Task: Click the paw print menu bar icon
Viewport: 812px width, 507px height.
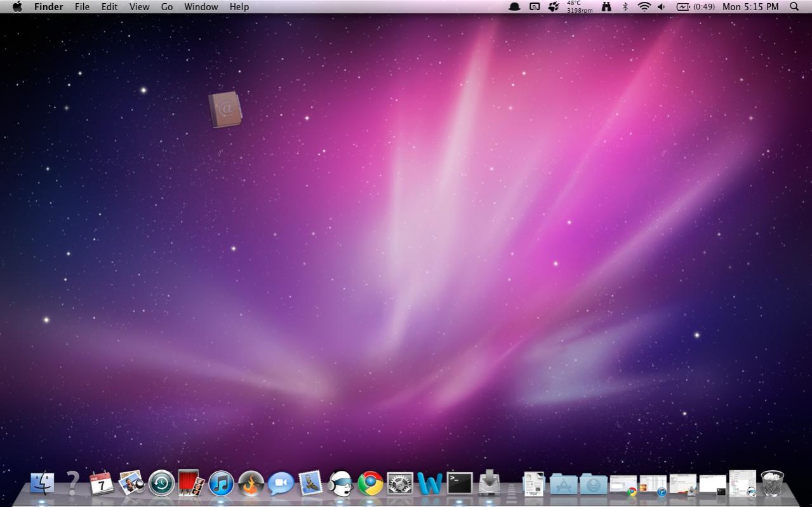Action: coord(554,6)
